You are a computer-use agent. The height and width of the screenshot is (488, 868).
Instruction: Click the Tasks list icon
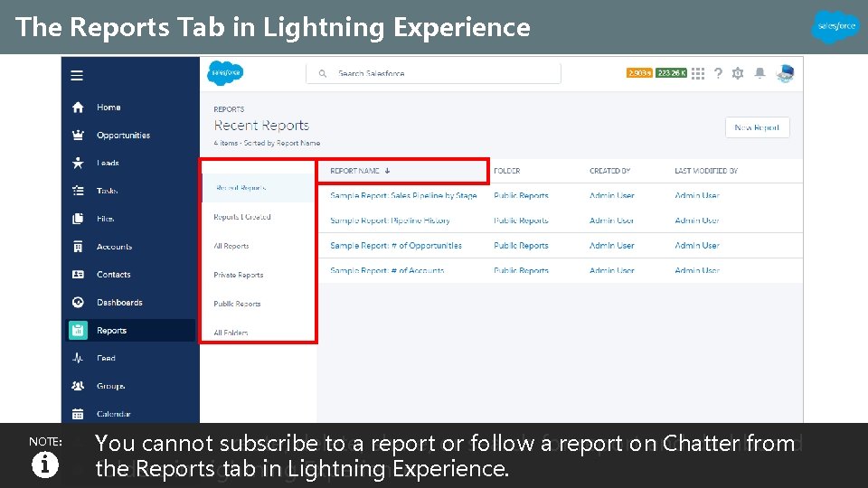(x=78, y=191)
